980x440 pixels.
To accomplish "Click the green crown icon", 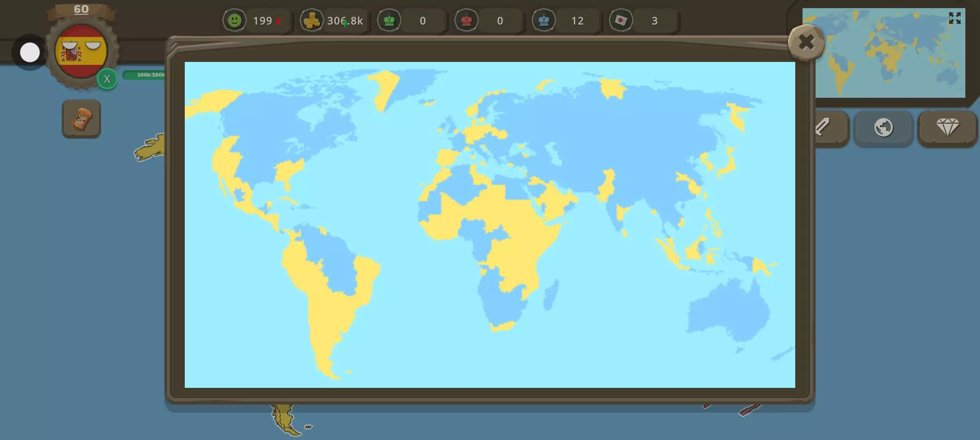I will click(389, 20).
